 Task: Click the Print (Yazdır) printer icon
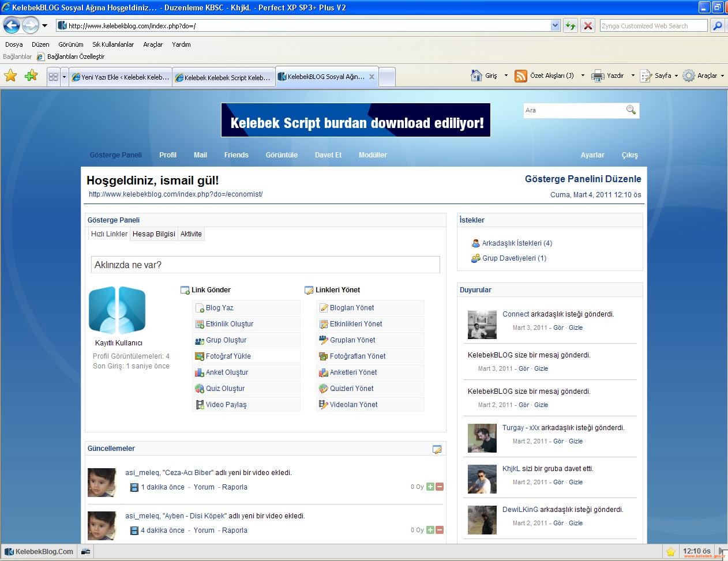click(598, 76)
